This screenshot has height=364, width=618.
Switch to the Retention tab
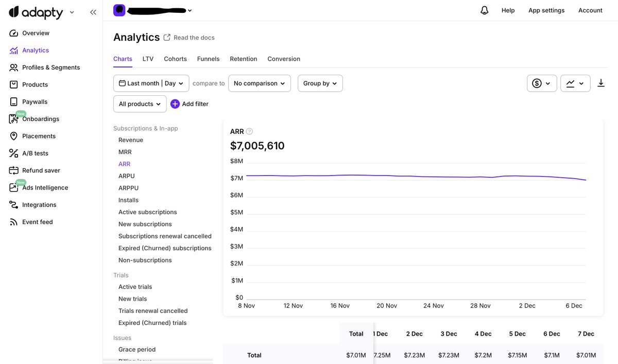tap(244, 59)
